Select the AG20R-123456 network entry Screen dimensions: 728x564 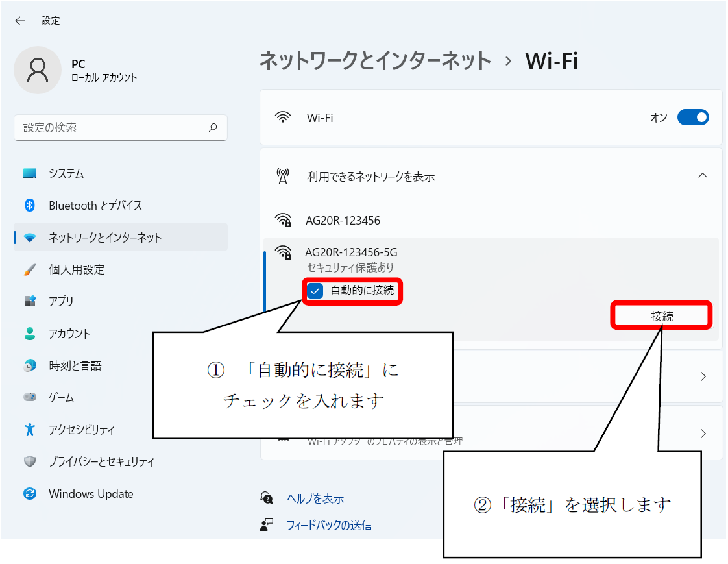(343, 221)
